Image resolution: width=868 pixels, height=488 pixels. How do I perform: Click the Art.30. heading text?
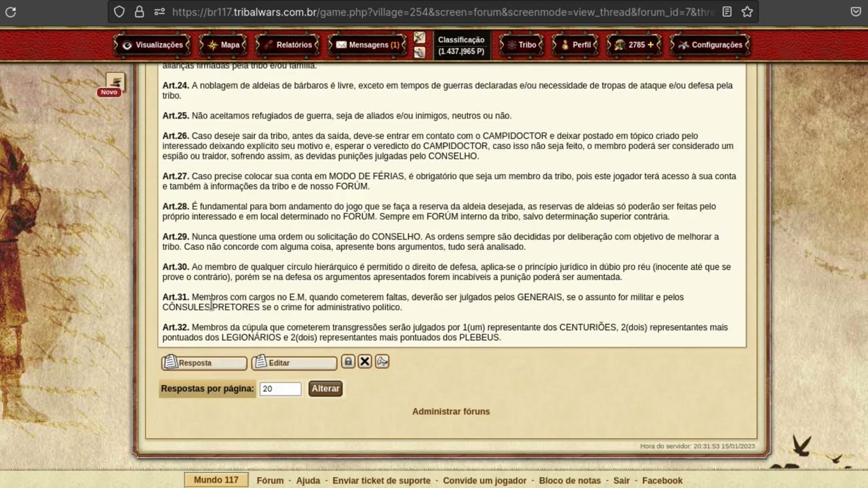(x=176, y=267)
